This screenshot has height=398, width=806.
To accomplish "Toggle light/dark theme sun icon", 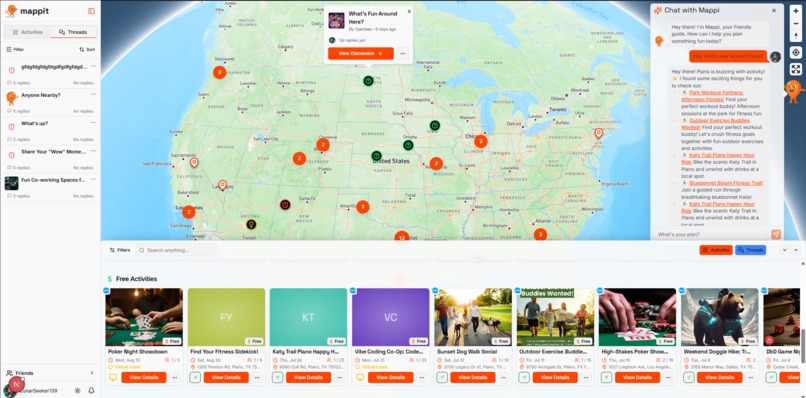I will pos(78,391).
